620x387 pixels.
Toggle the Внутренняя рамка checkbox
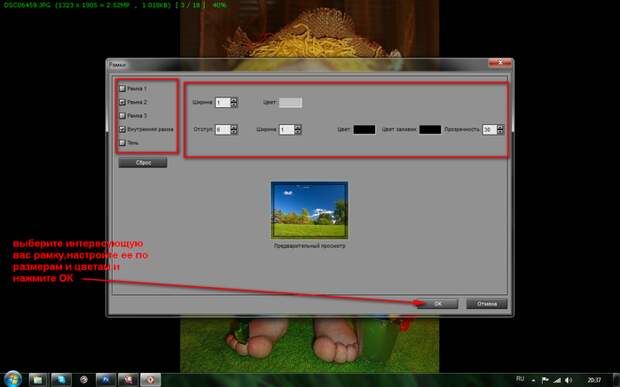coord(123,129)
